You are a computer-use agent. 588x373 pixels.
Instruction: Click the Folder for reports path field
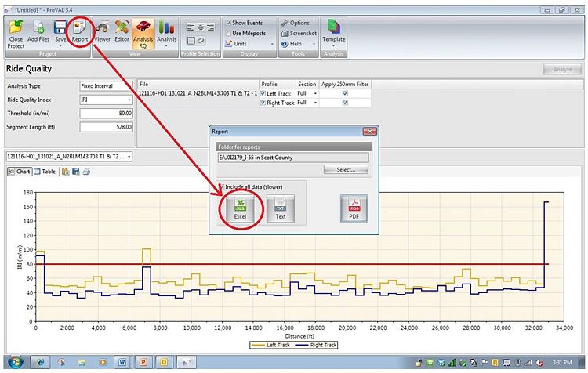click(x=293, y=158)
